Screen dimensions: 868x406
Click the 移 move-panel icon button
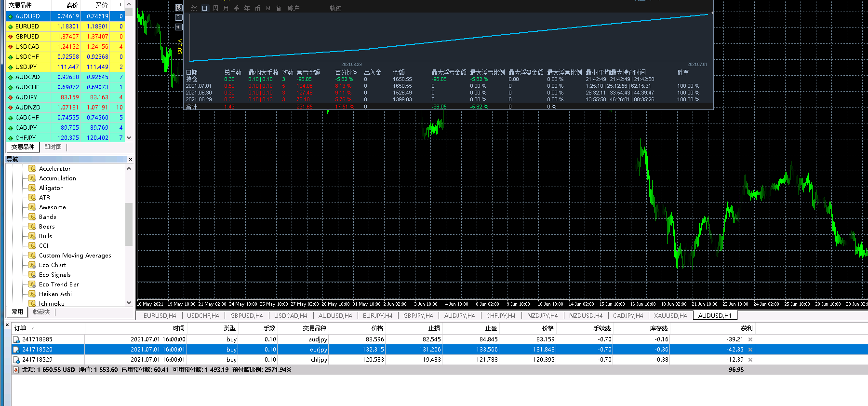[179, 8]
